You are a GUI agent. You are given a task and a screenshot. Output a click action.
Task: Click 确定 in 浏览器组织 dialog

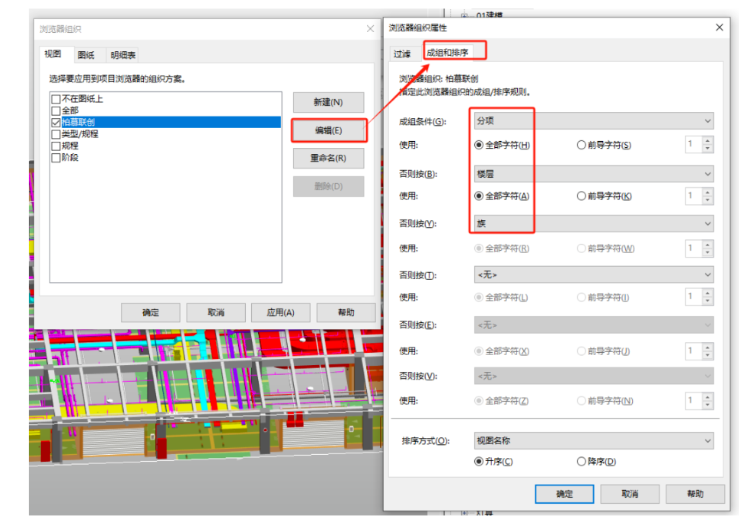coord(151,312)
